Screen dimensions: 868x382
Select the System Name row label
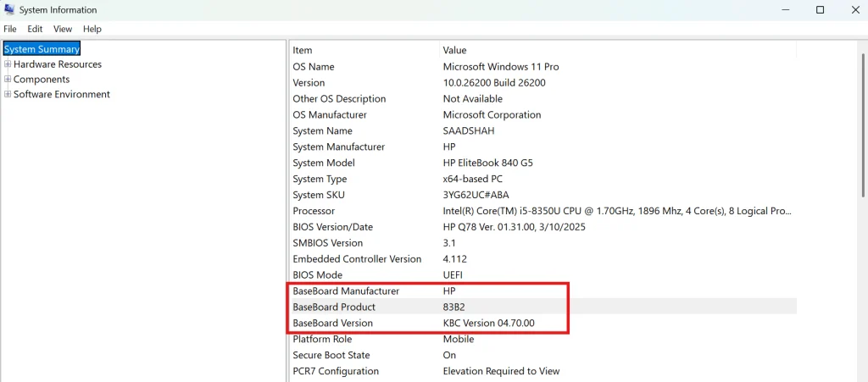point(323,131)
